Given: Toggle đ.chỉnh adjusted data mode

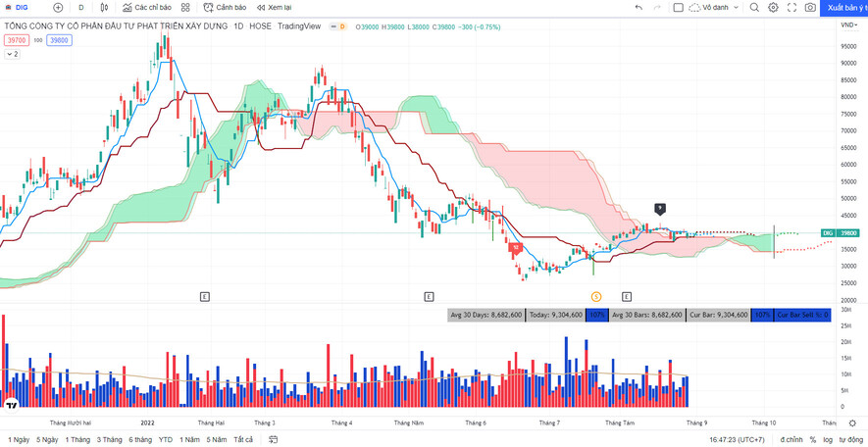Looking at the screenshot, I should 790,440.
